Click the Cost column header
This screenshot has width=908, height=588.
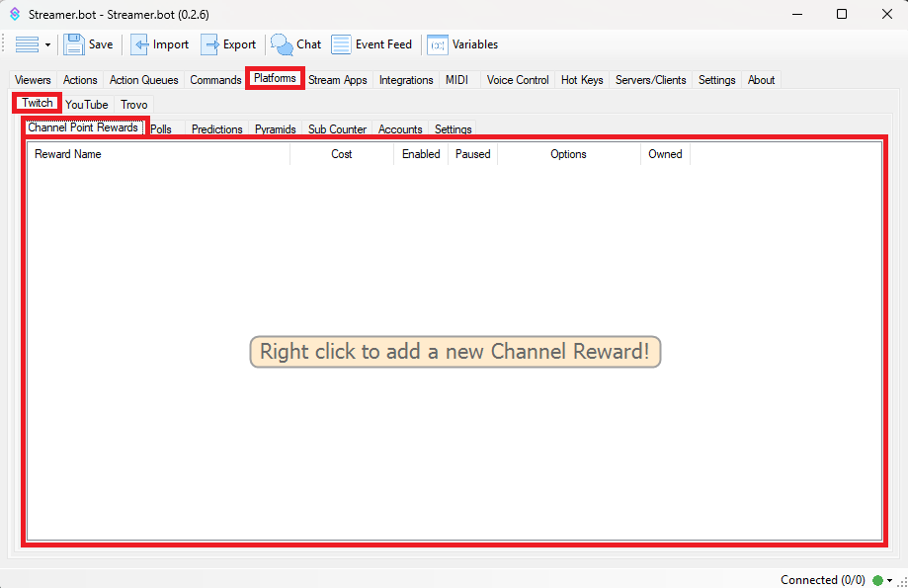pyautogui.click(x=342, y=154)
